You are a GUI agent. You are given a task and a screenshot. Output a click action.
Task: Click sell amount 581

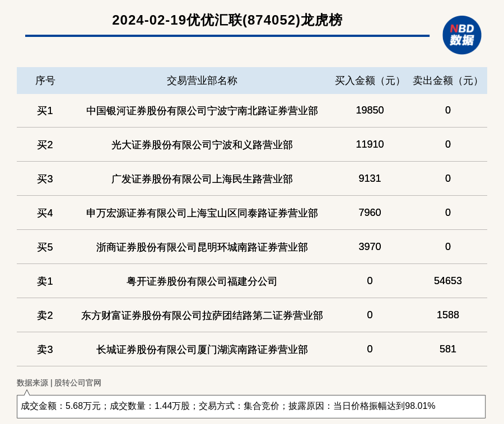coord(448,349)
